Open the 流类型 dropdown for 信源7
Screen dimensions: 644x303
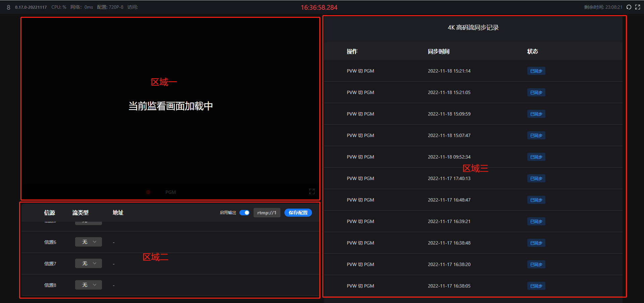(89, 263)
